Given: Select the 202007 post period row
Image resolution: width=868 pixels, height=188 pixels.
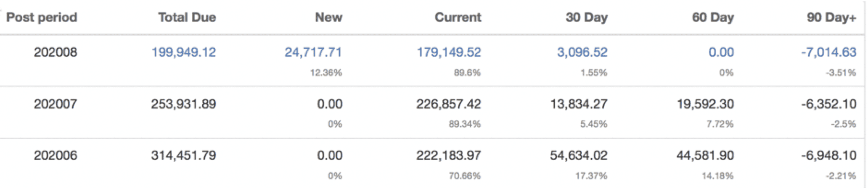Looking at the screenshot, I should click(433, 112).
